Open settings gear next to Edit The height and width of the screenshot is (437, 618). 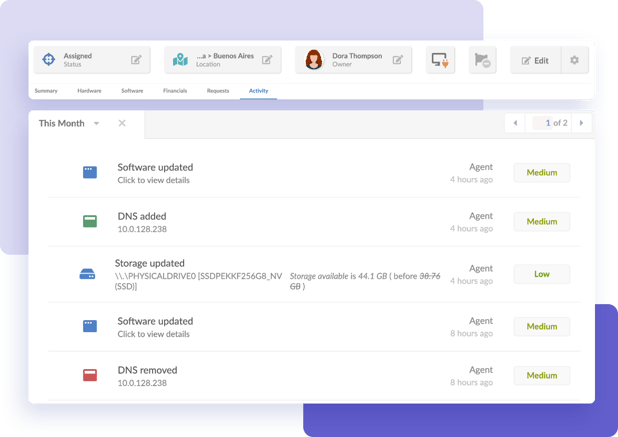(574, 60)
